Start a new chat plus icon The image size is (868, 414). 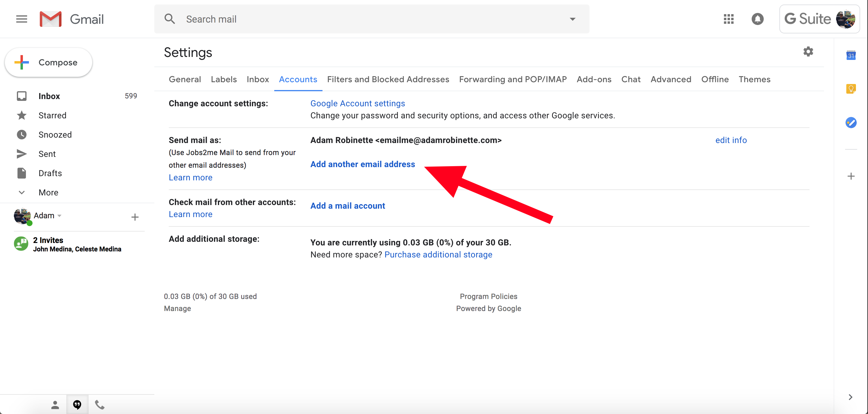[x=135, y=217]
